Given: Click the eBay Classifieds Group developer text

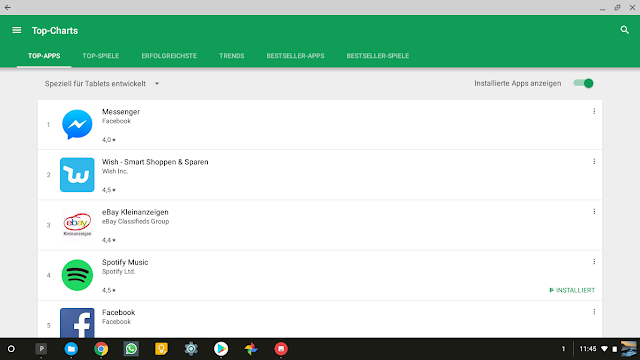Looking at the screenshot, I should click(x=136, y=222).
